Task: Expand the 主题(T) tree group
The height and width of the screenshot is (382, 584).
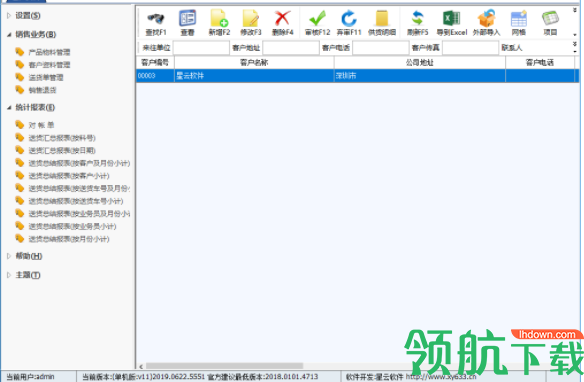Action: 9,275
